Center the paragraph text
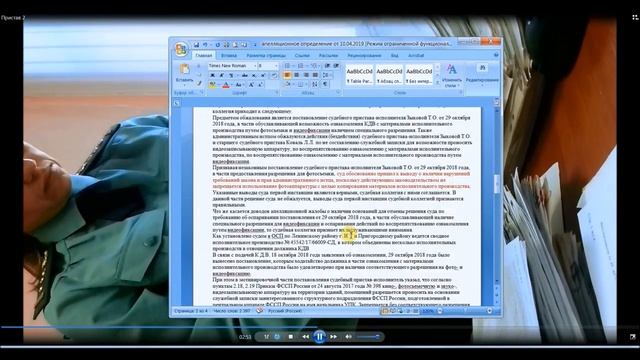The height and width of the screenshot is (360, 640). tap(297, 75)
